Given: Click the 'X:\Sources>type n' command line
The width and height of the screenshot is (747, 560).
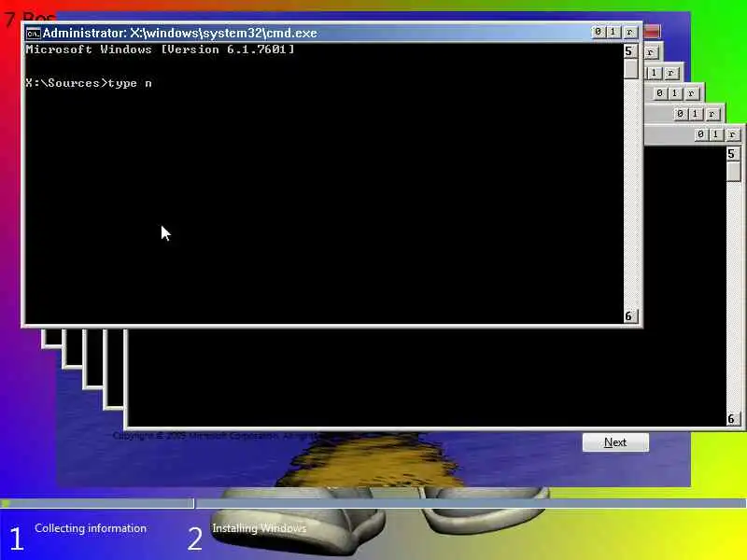Looking at the screenshot, I should pos(89,83).
